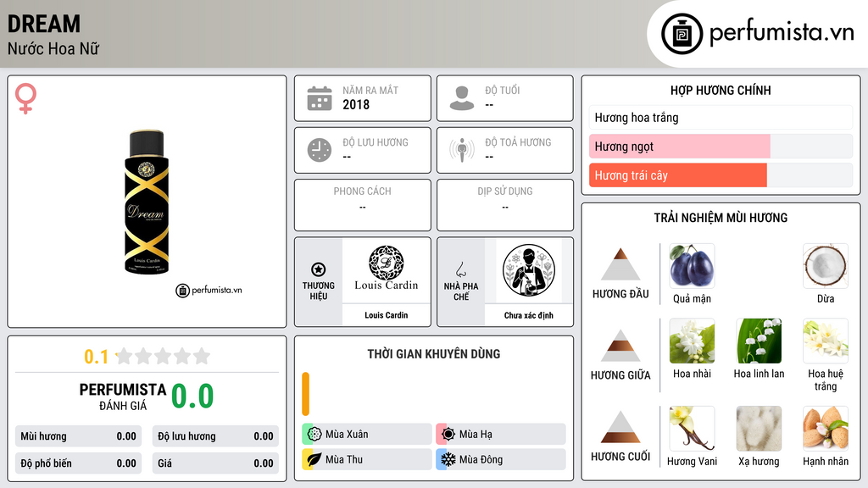
Task: Click the five-star rating row
Action: click(x=164, y=356)
